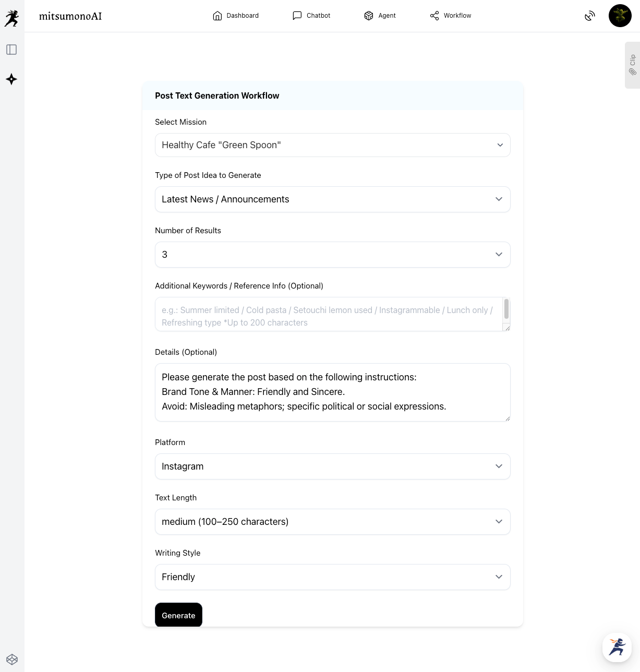Go to the Dashboard tab
Image resolution: width=640 pixels, height=672 pixels.
236,16
